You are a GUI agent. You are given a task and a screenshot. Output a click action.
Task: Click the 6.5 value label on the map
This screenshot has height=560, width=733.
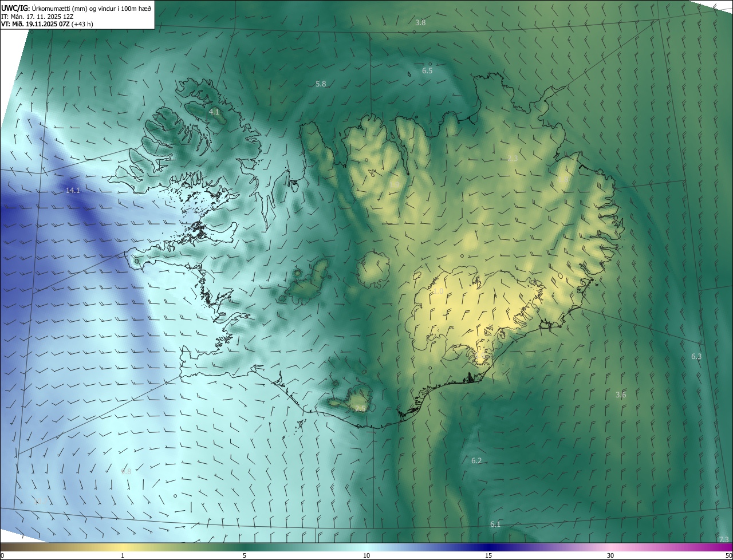tap(427, 70)
